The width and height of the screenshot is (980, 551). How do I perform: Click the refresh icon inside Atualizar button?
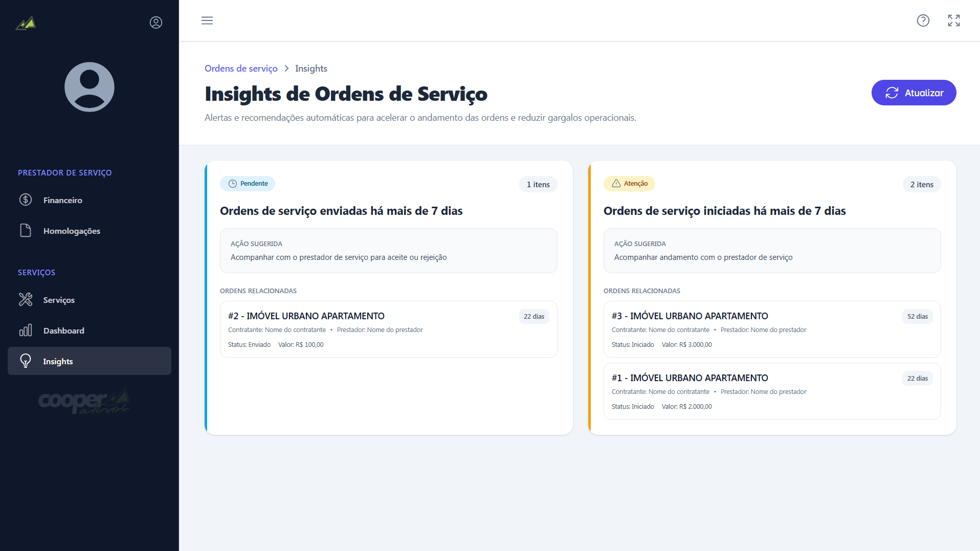[892, 93]
